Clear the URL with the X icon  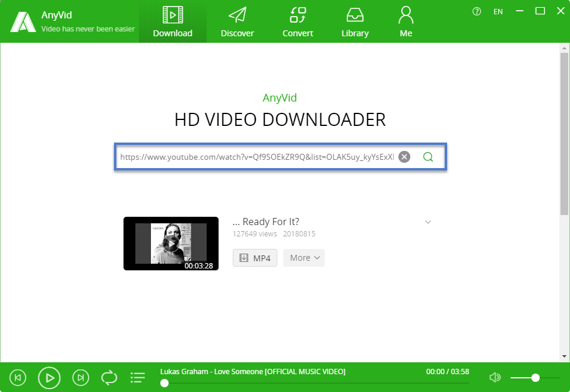(x=404, y=157)
